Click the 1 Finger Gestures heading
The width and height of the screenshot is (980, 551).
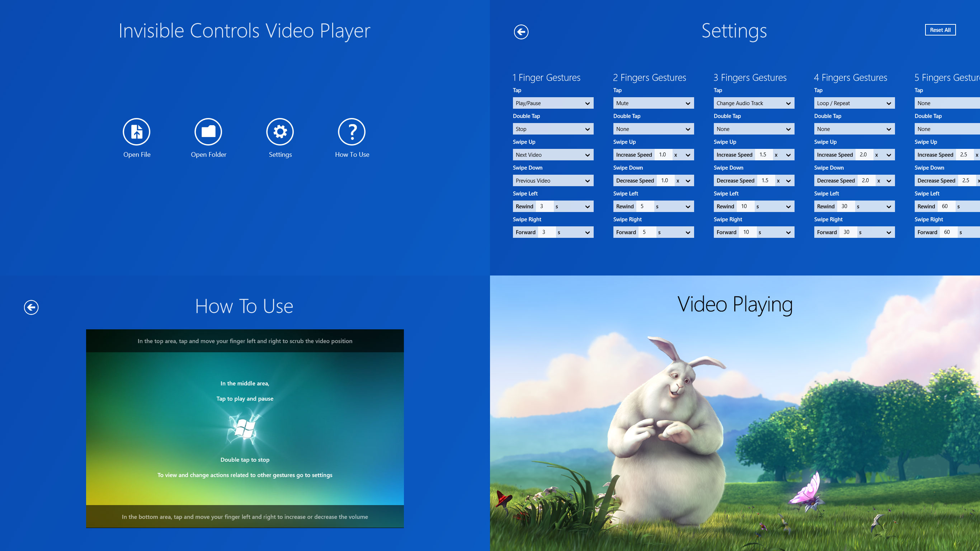(x=546, y=77)
